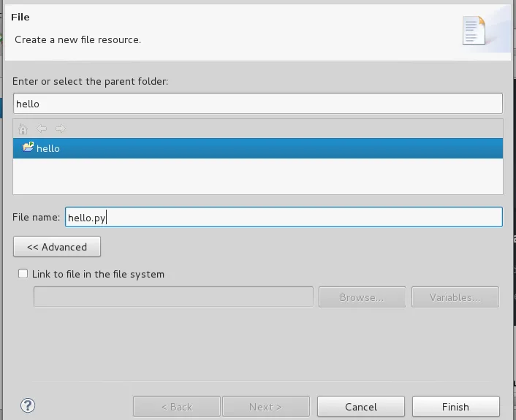Click the Browse... button
This screenshot has height=420, width=516.
(x=363, y=297)
